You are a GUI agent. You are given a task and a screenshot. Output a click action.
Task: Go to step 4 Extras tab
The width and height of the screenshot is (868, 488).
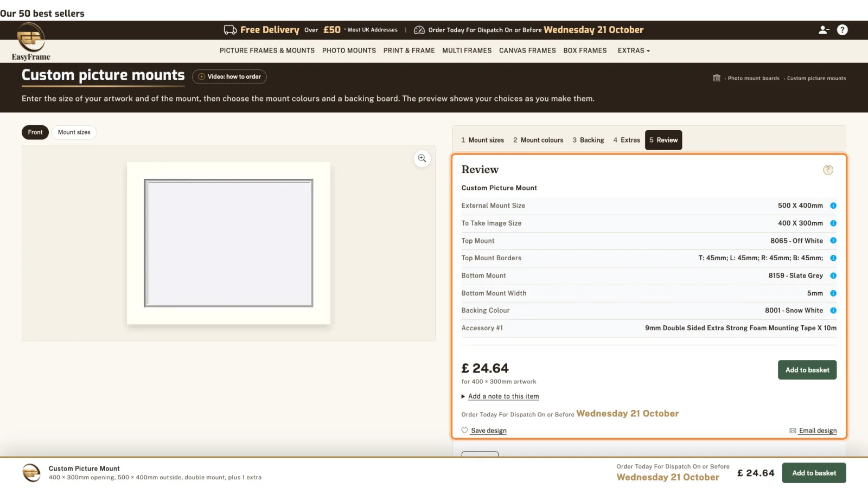(627, 140)
